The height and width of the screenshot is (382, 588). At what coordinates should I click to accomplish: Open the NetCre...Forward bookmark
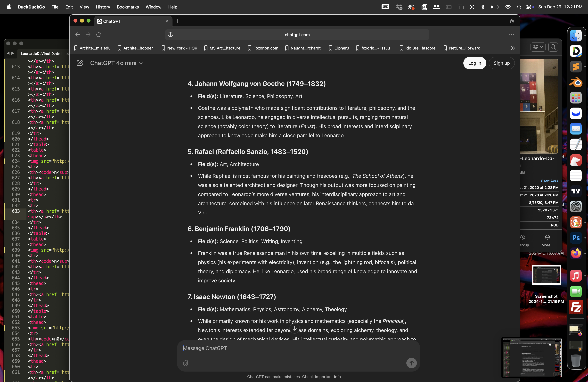point(462,48)
